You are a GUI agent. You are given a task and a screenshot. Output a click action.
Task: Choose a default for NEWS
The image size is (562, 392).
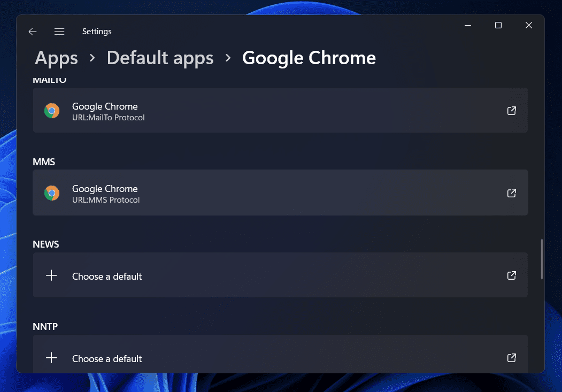[x=280, y=275]
